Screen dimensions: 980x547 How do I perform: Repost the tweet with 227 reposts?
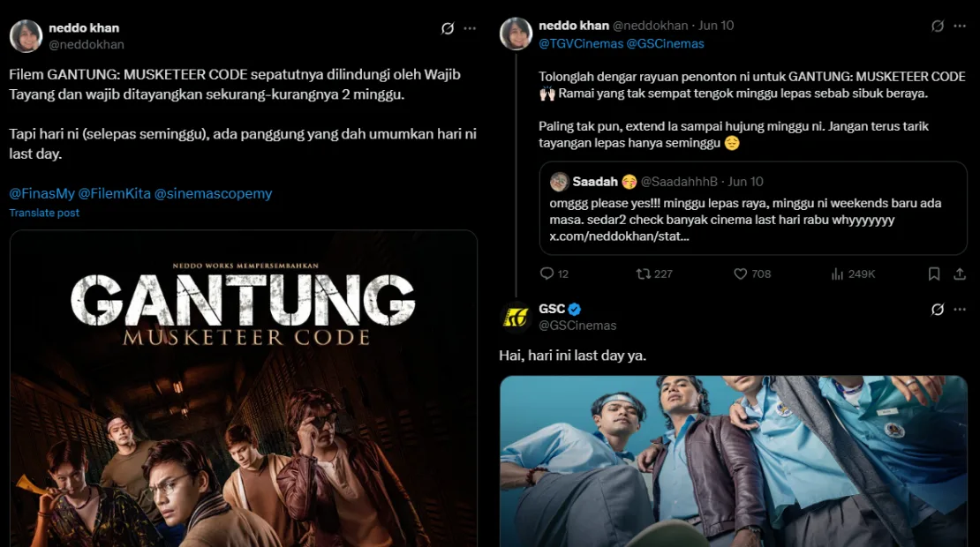coord(653,273)
